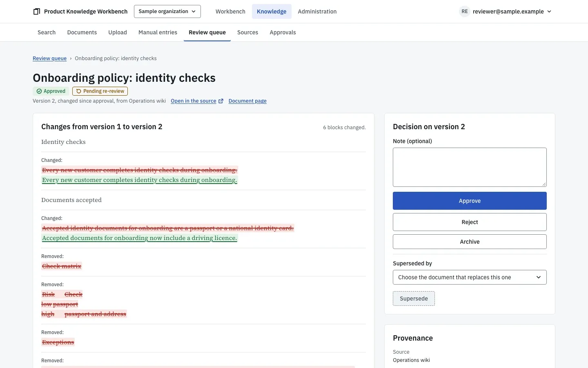
Task: Open the Sources tab
Action: 247,32
